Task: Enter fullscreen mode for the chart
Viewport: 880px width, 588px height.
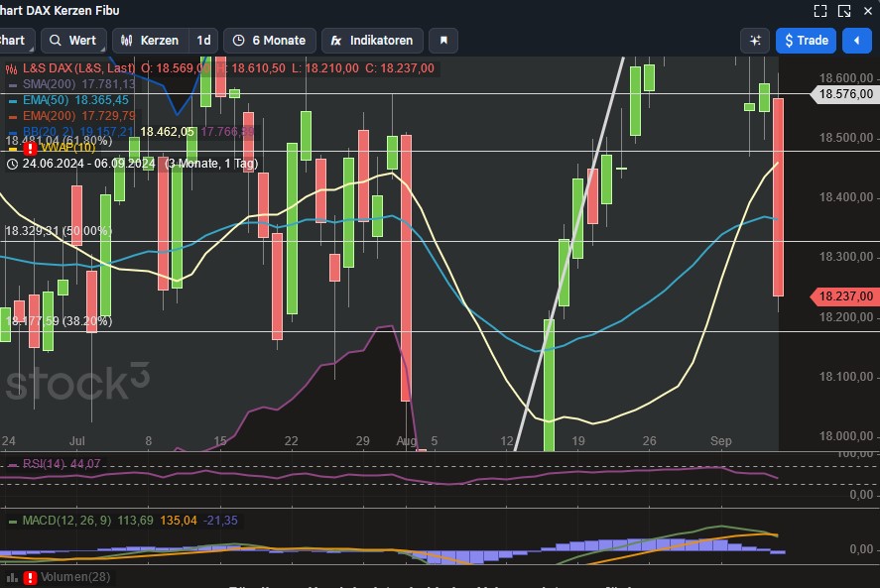Action: click(820, 11)
